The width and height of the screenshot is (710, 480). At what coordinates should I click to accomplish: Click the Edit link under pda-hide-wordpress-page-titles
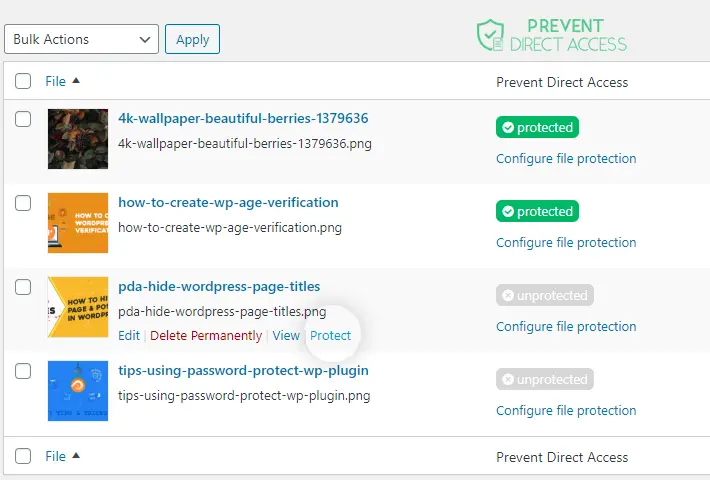(x=129, y=336)
